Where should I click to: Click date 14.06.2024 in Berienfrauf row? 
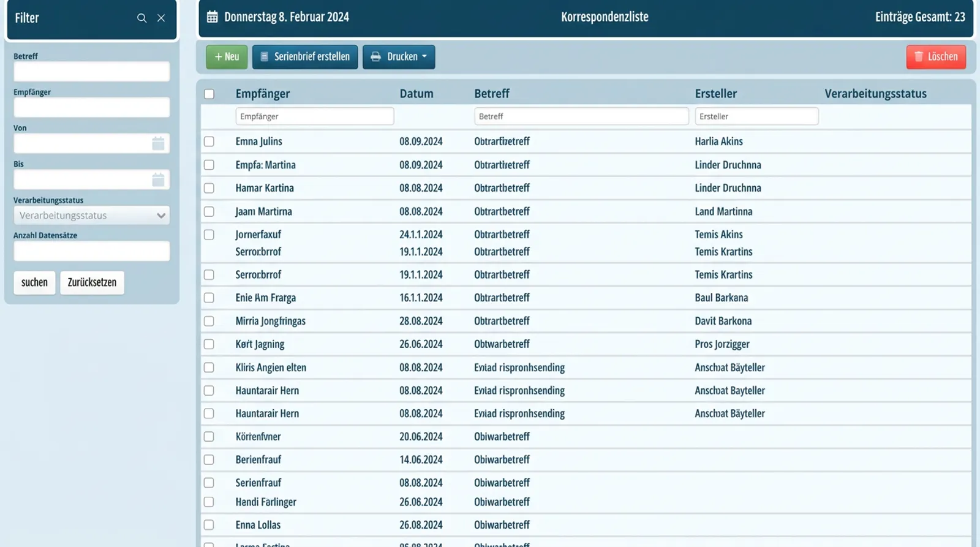[421, 459]
